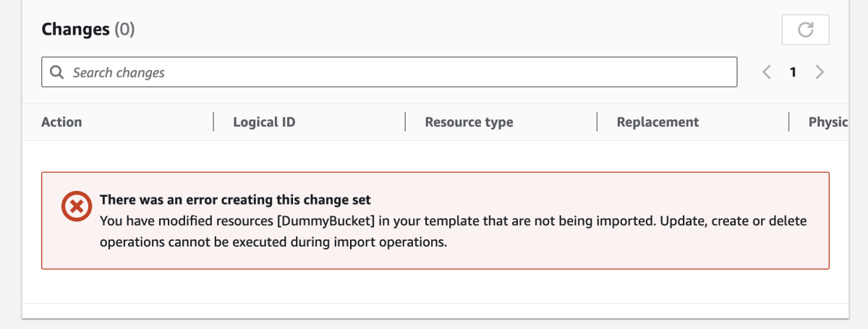This screenshot has height=329, width=868.
Task: Focus the Search changes input field
Action: point(389,72)
